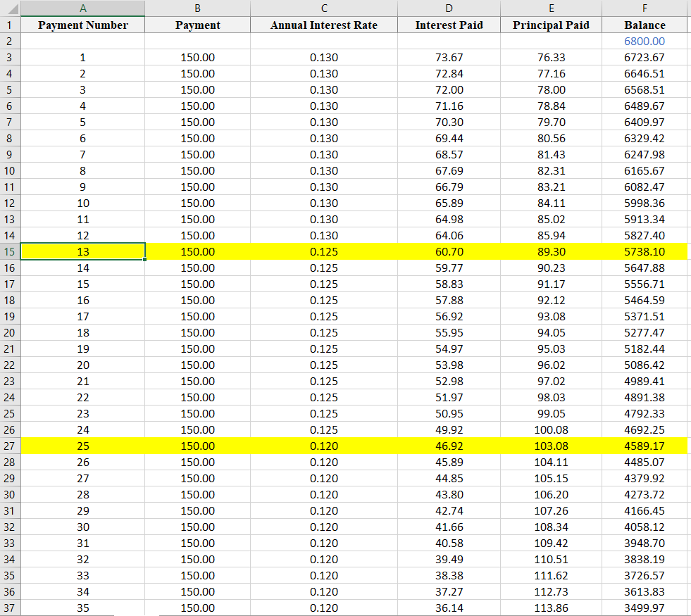Select the highlighted balance cell 5738.10
The image size is (691, 616).
point(645,251)
